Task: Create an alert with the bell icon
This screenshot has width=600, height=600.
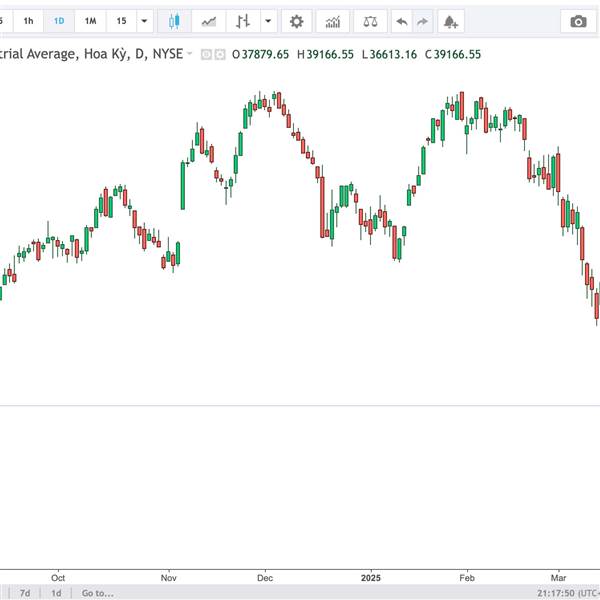Action: (451, 21)
